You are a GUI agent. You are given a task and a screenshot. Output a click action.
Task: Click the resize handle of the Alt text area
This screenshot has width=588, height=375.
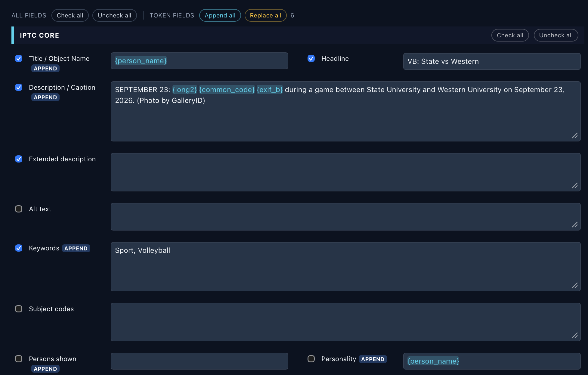575,225
